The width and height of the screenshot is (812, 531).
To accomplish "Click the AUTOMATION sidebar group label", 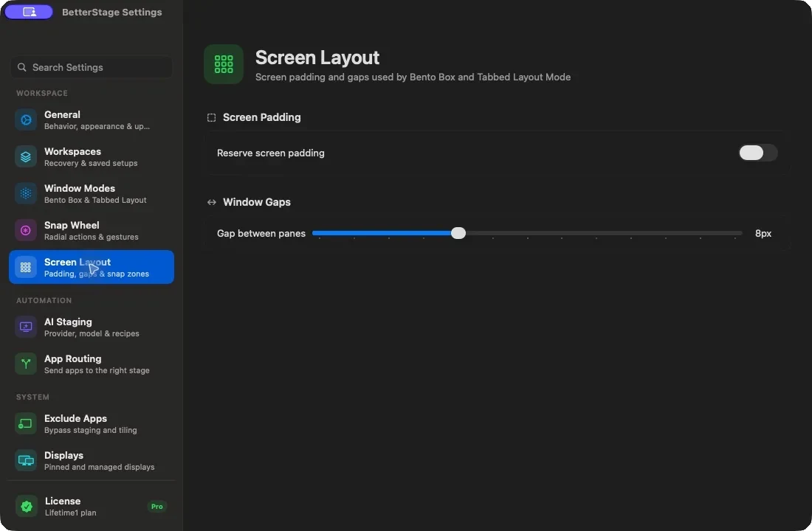I will (44, 301).
